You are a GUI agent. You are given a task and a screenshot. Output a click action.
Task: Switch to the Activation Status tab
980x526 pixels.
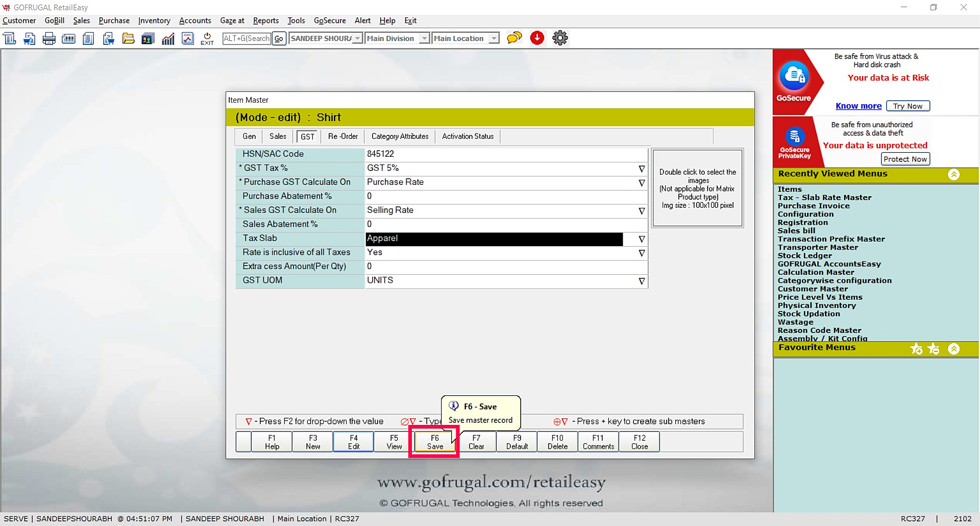click(x=468, y=136)
